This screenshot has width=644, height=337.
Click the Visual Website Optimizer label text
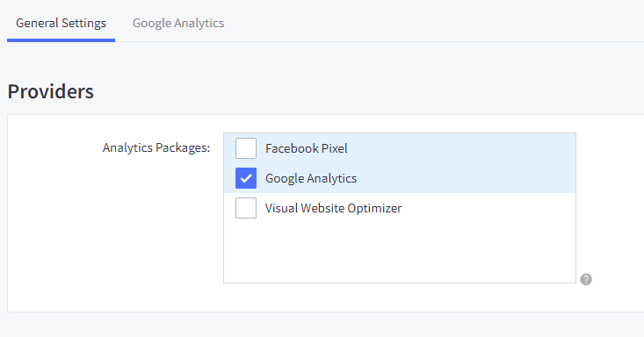pos(334,209)
